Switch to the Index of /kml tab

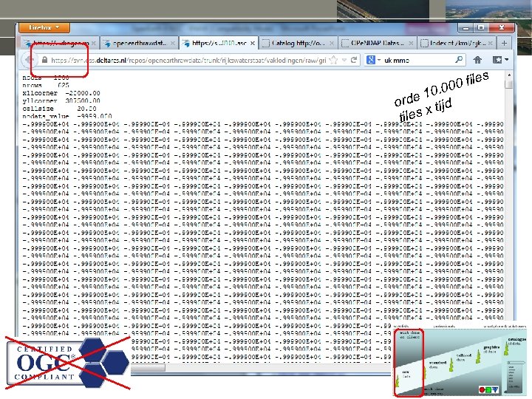[x=457, y=43]
